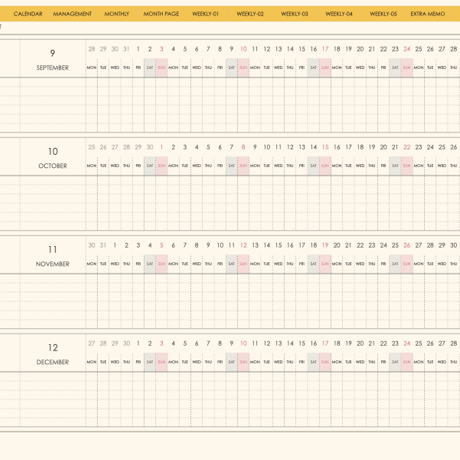Open the WEEKLY-02 tab
The width and height of the screenshot is (460, 460).
tap(250, 14)
